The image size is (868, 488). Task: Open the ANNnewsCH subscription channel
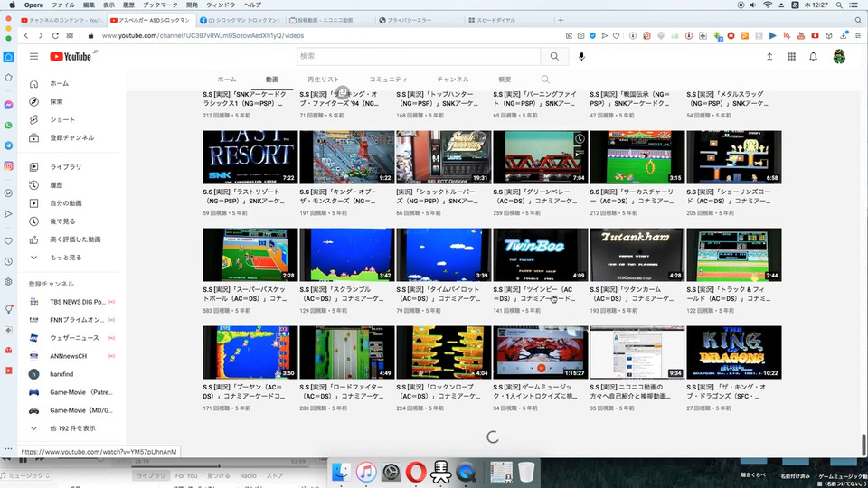click(68, 356)
